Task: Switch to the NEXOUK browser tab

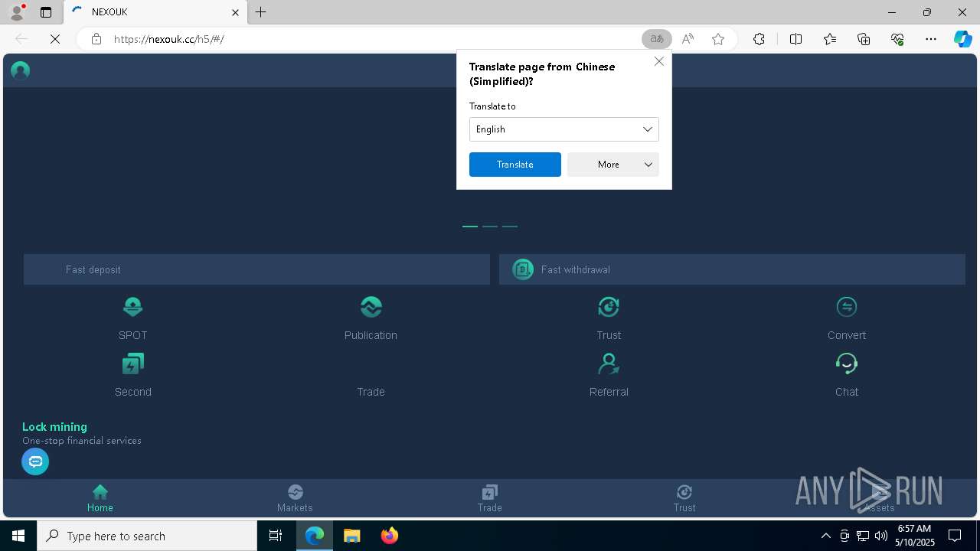Action: pos(155,12)
